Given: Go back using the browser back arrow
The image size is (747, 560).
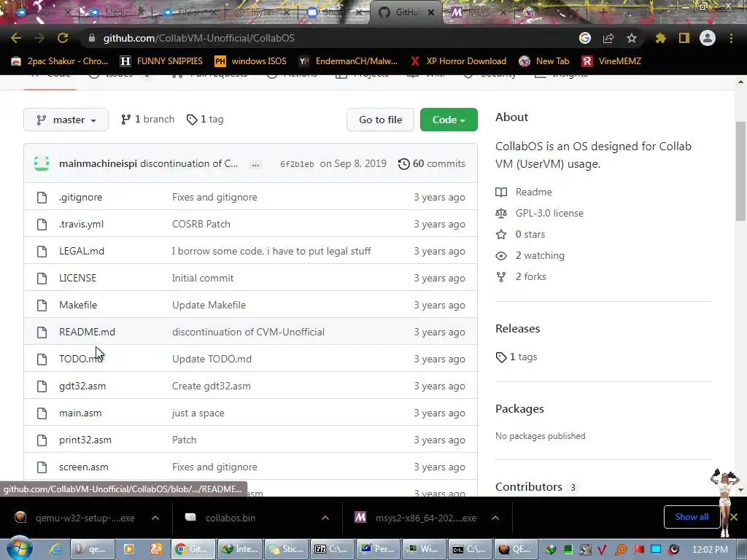Looking at the screenshot, I should pos(16,38).
